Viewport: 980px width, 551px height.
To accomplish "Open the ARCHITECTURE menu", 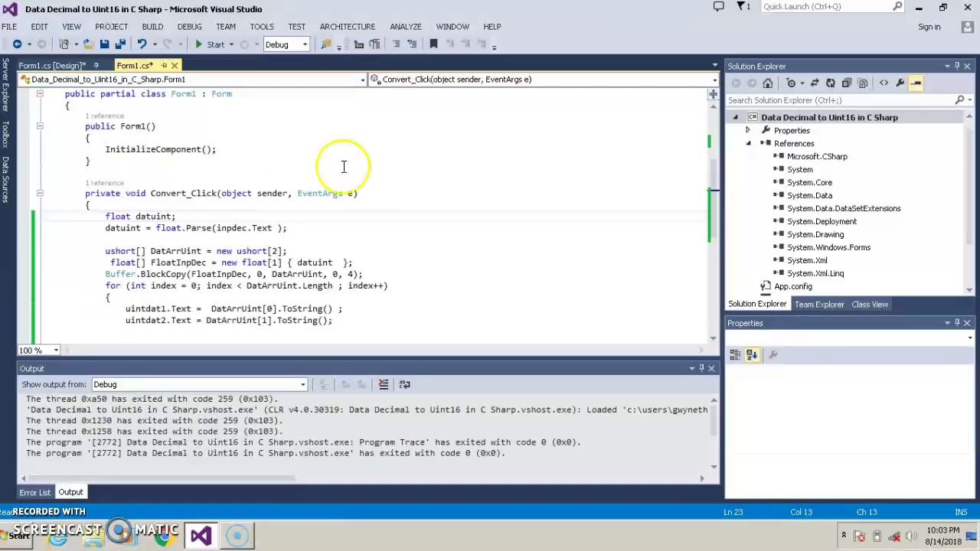I will [x=348, y=27].
